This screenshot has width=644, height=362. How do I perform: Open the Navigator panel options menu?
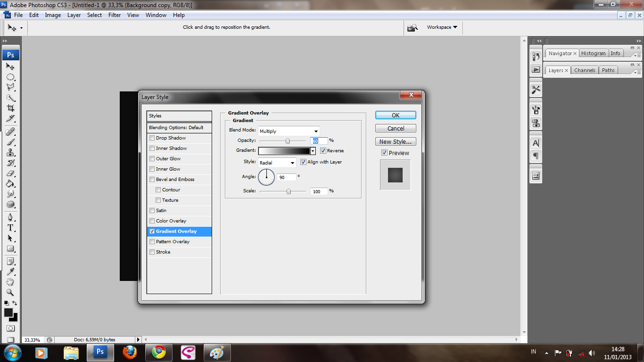[636, 55]
